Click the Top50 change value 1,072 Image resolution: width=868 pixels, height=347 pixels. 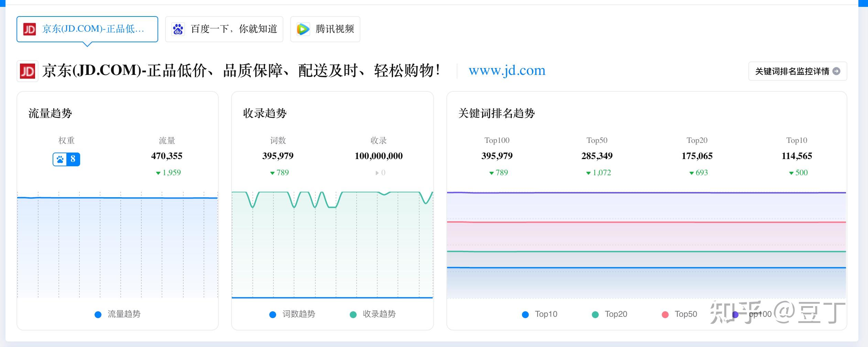click(599, 172)
